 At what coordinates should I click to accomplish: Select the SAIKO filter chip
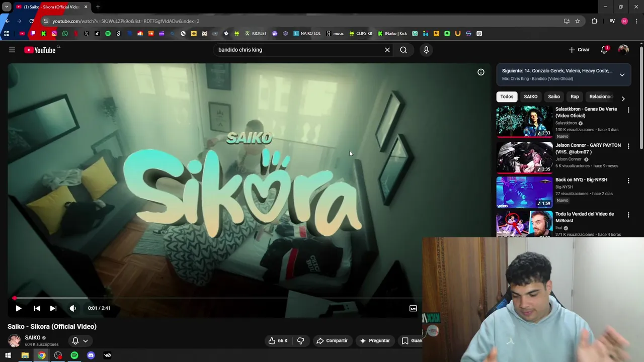530,97
